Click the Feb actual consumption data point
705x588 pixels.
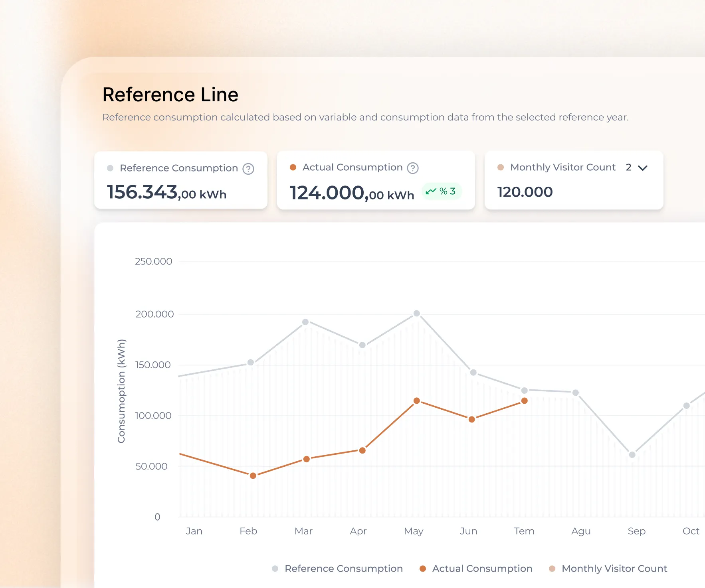pyautogui.click(x=253, y=476)
